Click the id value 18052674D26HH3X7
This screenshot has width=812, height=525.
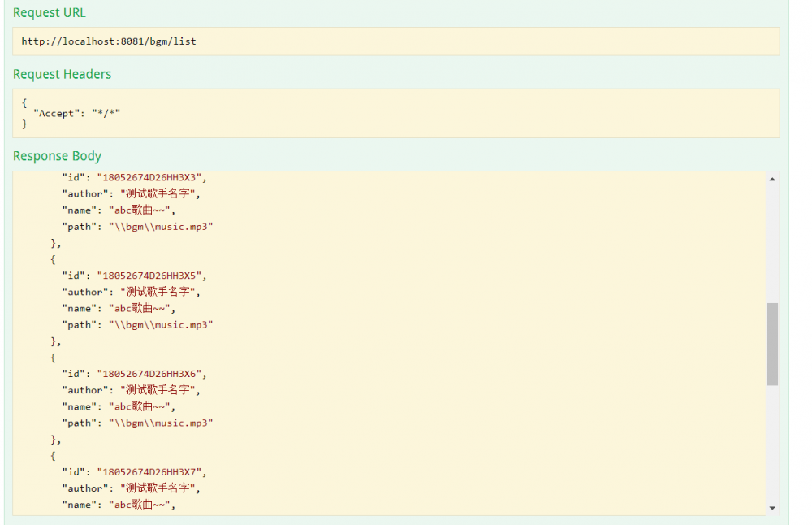152,471
